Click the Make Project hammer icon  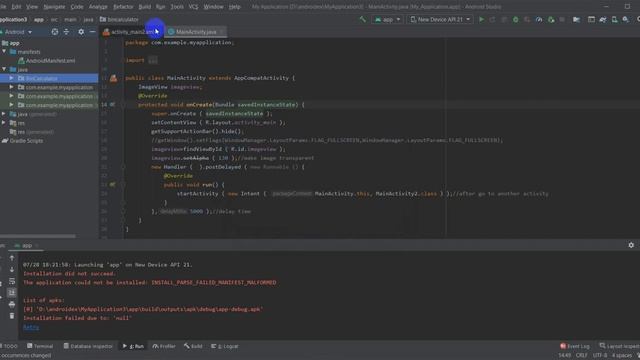(x=362, y=19)
